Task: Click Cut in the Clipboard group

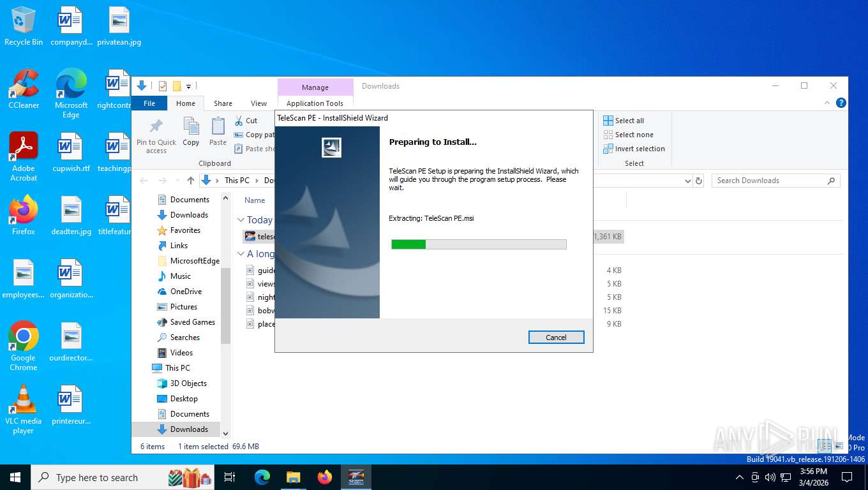Action: tap(246, 121)
